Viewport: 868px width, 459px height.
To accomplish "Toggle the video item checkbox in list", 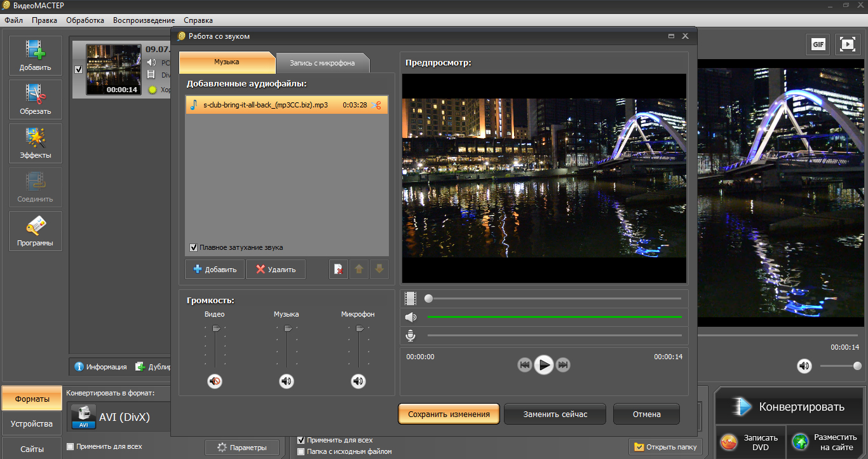I will coord(79,70).
